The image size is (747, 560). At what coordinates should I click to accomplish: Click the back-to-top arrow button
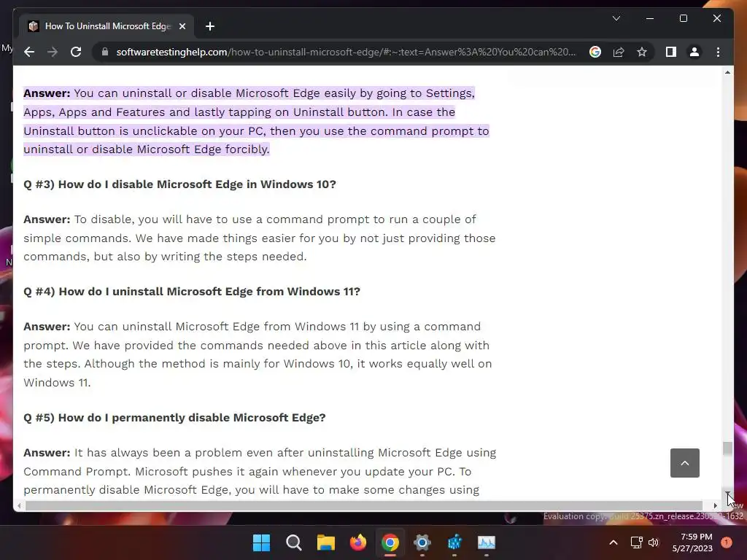pos(684,463)
